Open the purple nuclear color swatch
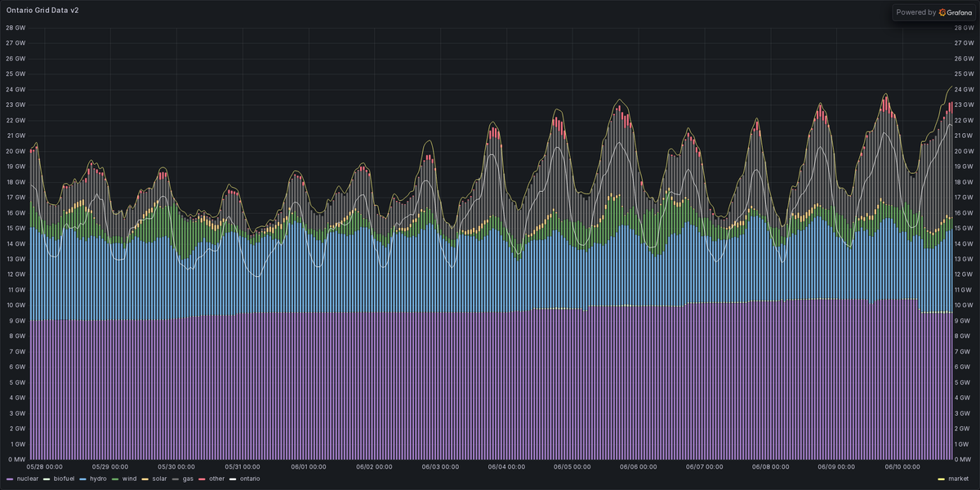The width and height of the screenshot is (980, 490). (10, 479)
